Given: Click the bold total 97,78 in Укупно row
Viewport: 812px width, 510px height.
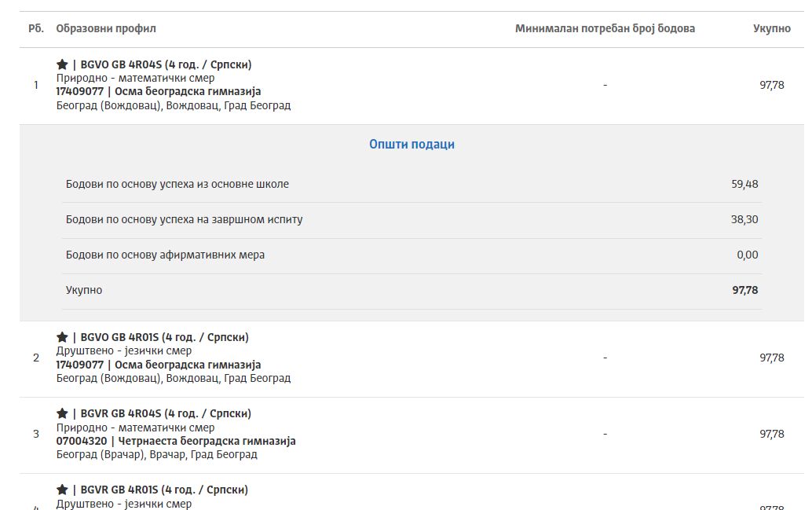Looking at the screenshot, I should (x=744, y=290).
